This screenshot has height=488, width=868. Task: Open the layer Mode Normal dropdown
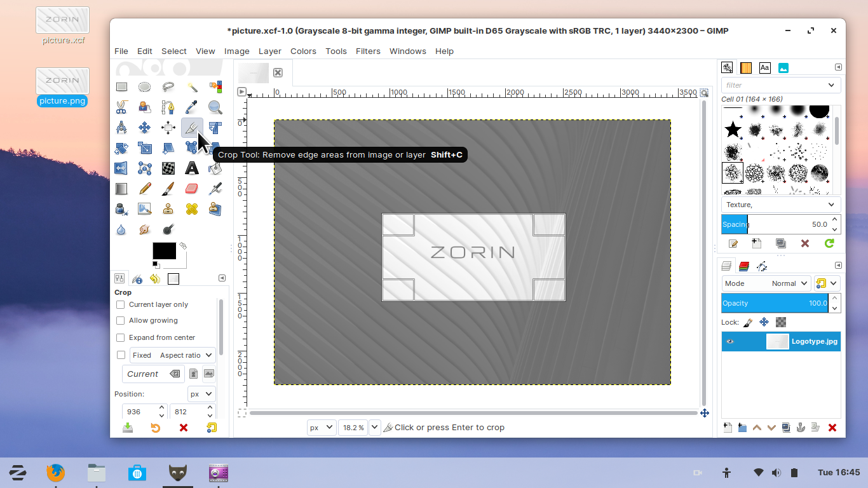coord(766,283)
